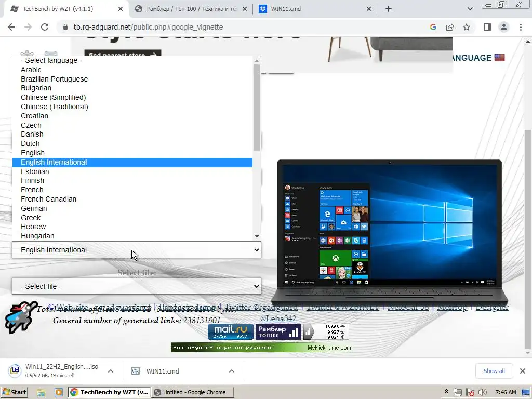Screen dimensions: 532x399
Task: Open the Select file dropdown
Action: pyautogui.click(x=137, y=286)
